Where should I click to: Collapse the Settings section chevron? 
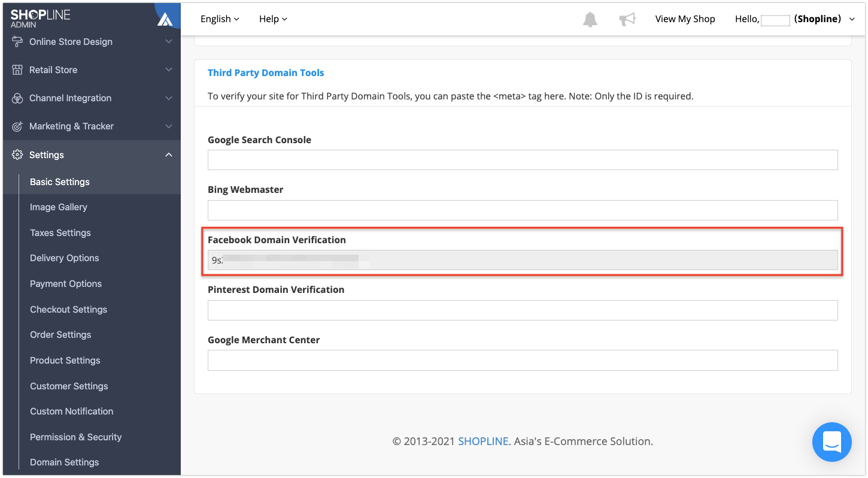pyautogui.click(x=169, y=155)
